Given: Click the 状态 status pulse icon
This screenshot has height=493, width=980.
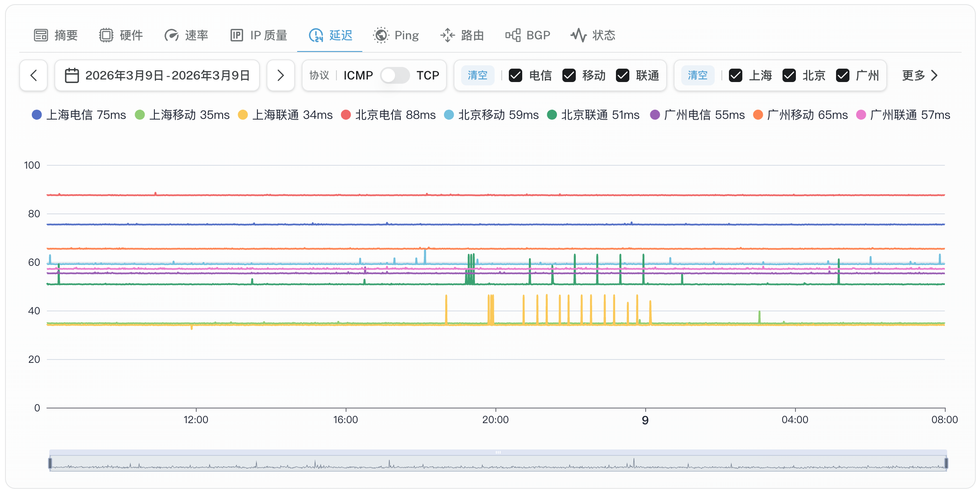Looking at the screenshot, I should [x=579, y=35].
